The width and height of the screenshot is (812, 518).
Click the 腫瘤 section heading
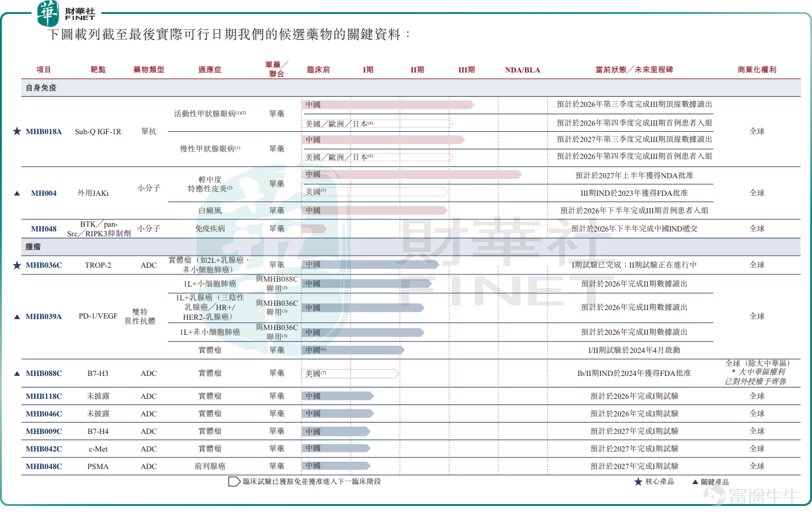coord(33,247)
